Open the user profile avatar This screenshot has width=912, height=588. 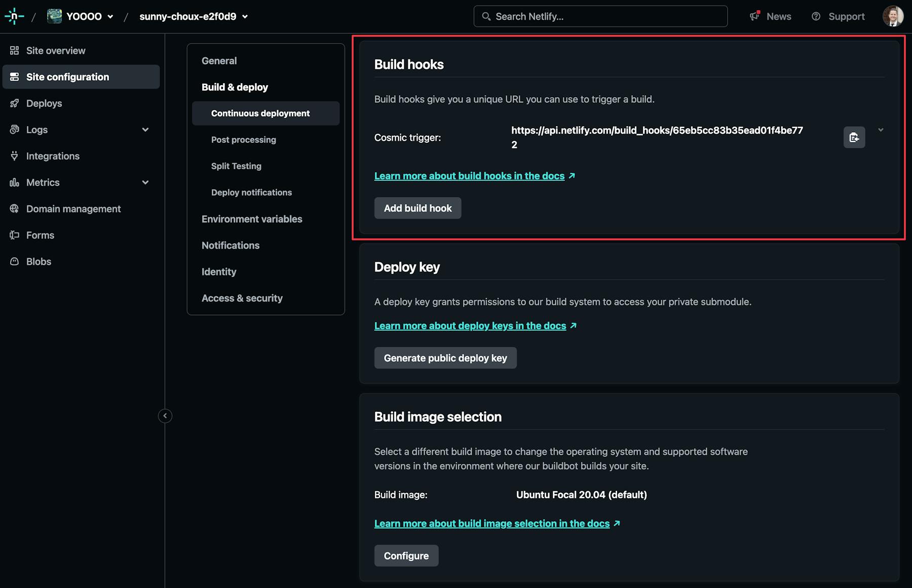pos(893,16)
